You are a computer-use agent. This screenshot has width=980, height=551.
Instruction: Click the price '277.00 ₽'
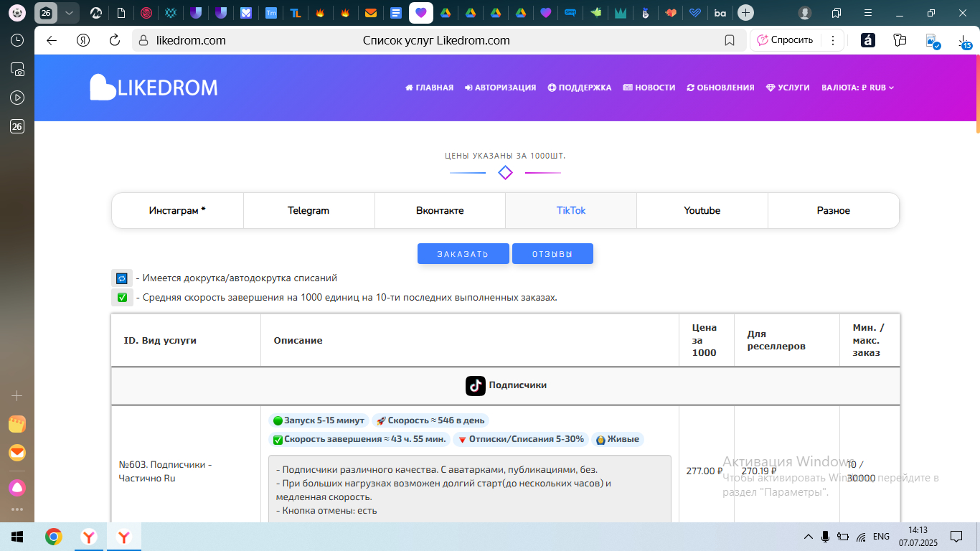point(705,471)
